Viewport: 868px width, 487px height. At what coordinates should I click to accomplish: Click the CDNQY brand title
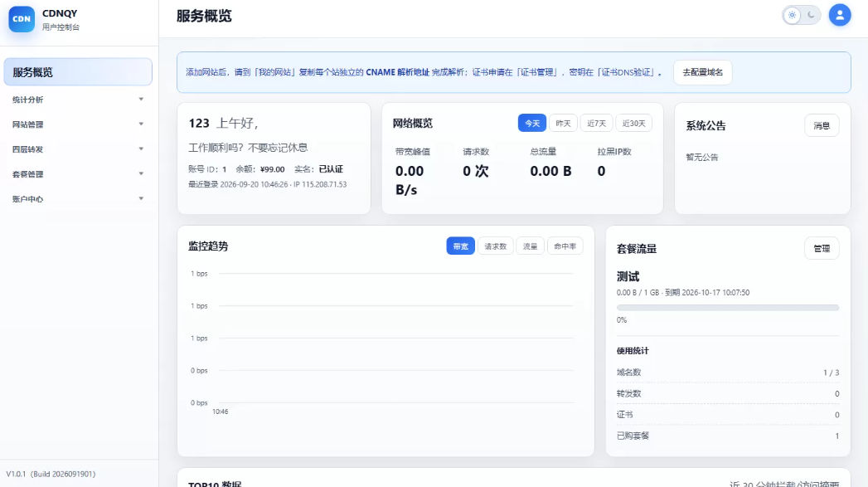[x=60, y=13]
